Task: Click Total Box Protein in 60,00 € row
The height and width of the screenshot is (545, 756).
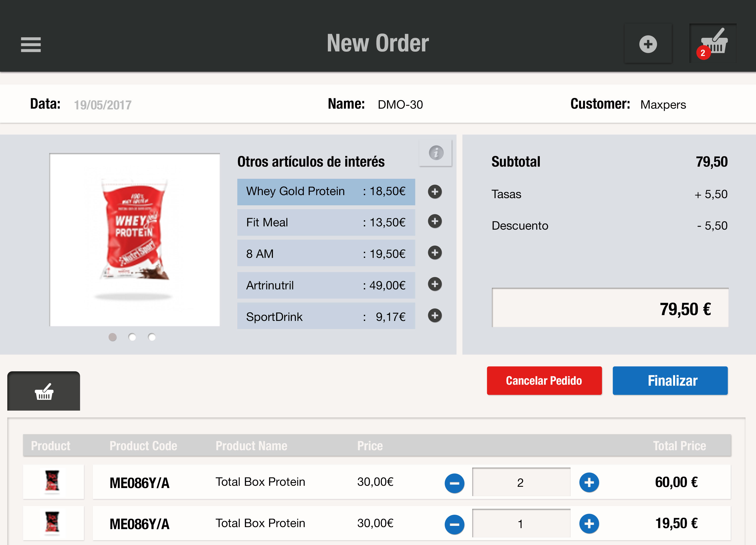Action: [x=260, y=482]
